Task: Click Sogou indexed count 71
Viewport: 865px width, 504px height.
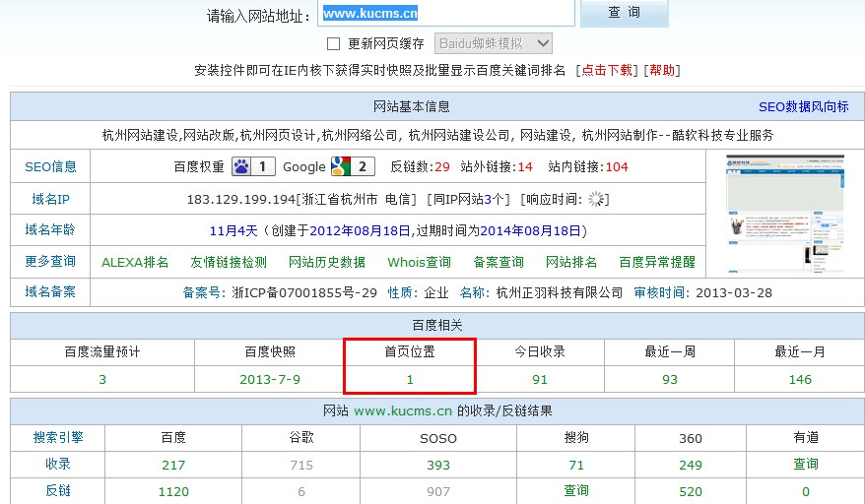Action: (x=576, y=466)
